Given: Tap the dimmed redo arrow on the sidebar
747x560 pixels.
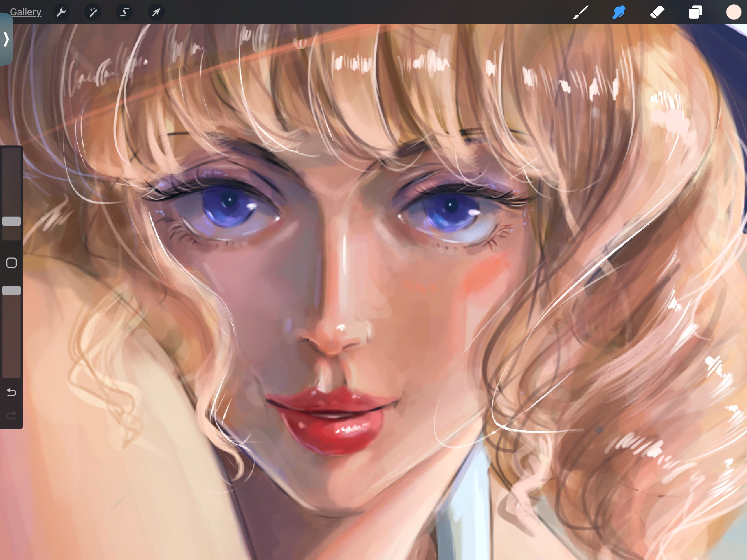Looking at the screenshot, I should click(11, 415).
